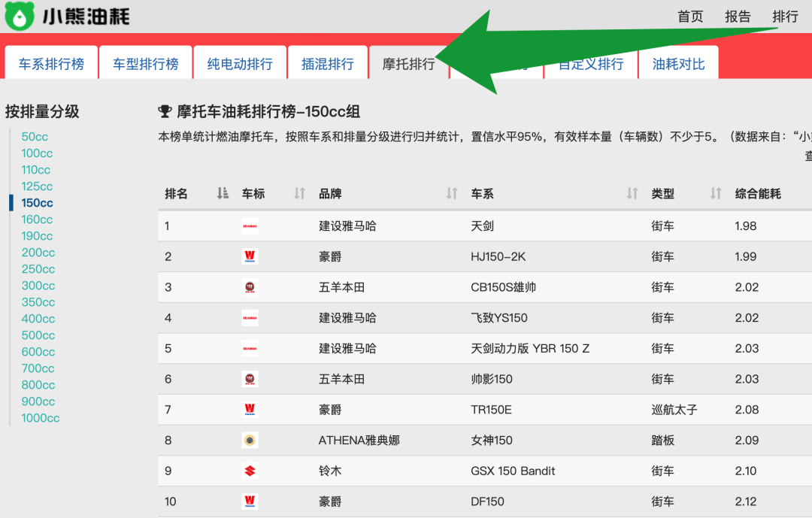Viewport: 812px width, 518px height.
Task: Click the HJ150-2K model name
Action: [498, 256]
